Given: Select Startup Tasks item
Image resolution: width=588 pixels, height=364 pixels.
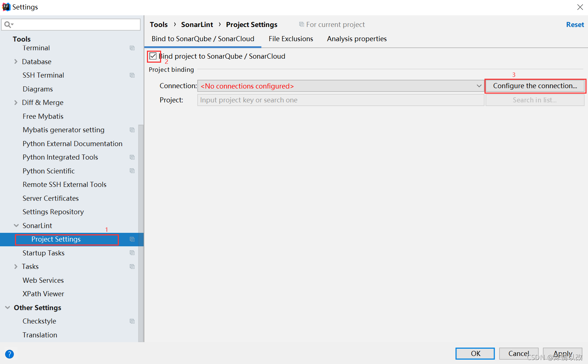Looking at the screenshot, I should [43, 253].
